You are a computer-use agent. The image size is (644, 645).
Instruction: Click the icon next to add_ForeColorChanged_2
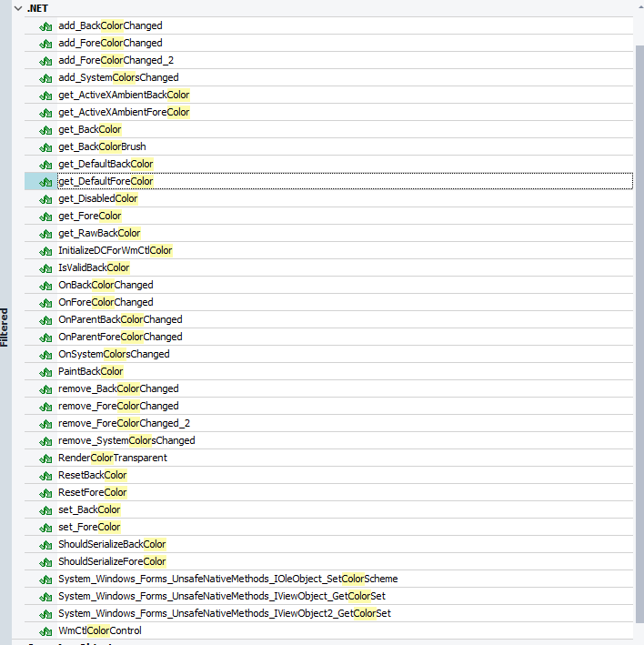[x=45, y=60]
